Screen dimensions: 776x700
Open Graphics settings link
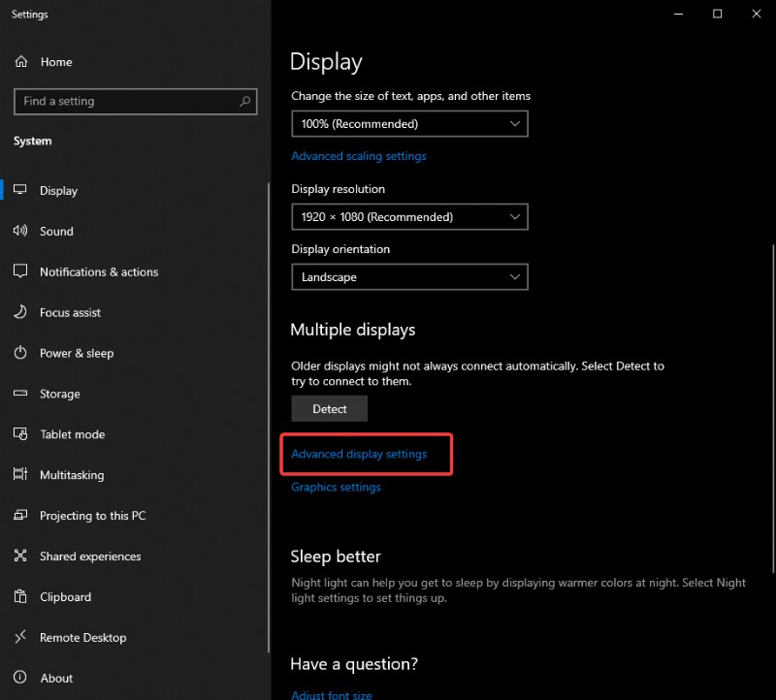(336, 488)
